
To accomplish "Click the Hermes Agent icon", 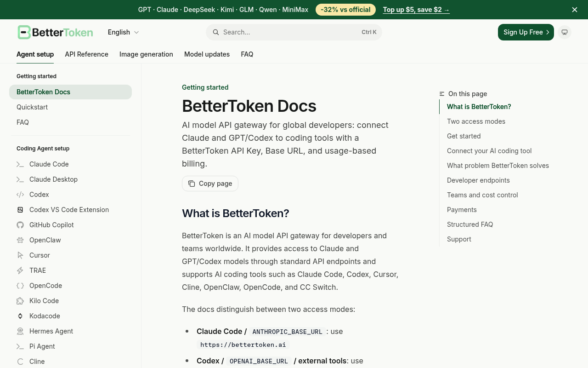I will point(20,331).
